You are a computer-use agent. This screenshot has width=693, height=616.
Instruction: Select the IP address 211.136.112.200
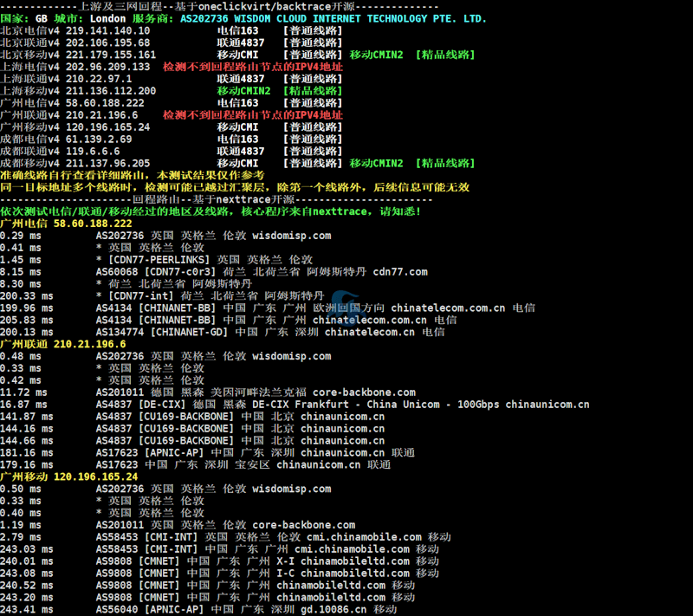(110, 91)
